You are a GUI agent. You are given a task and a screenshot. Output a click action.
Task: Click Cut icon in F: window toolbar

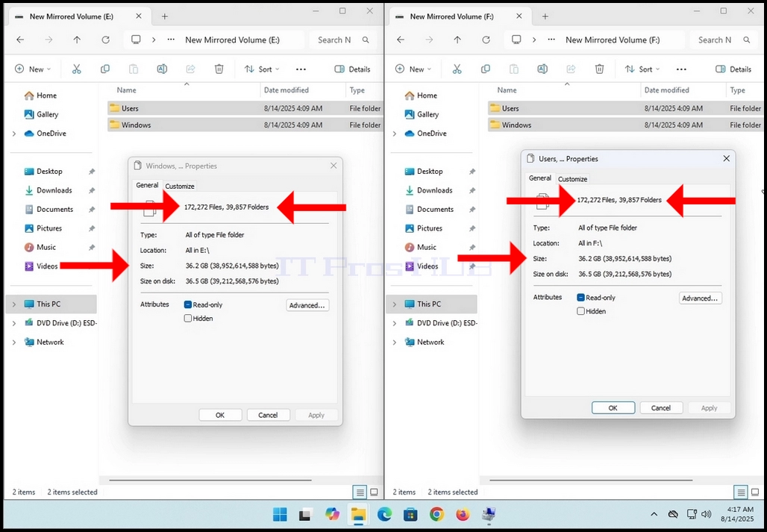(x=457, y=69)
